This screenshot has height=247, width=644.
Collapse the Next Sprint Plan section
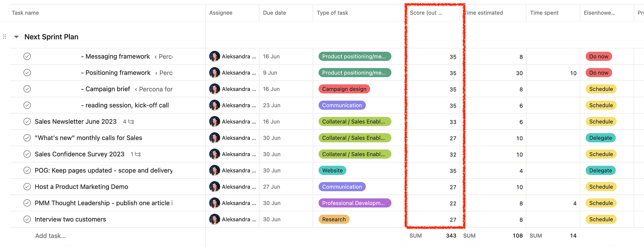(x=16, y=36)
